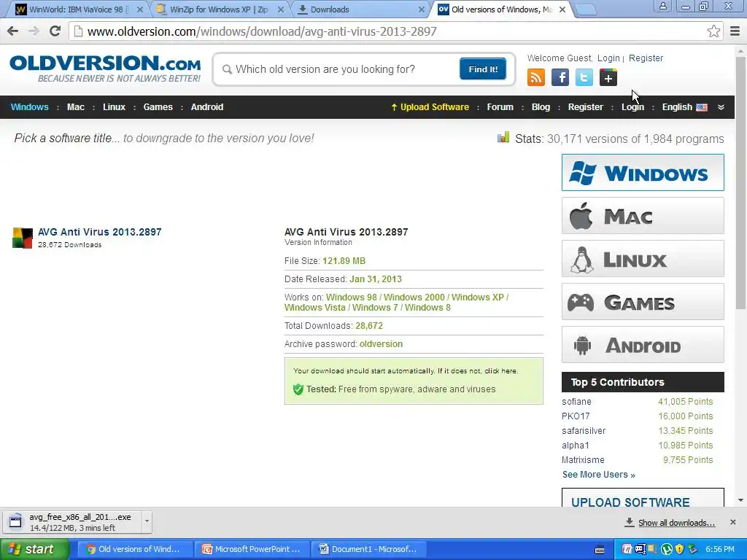The width and height of the screenshot is (747, 560).
Task: Click the big Games category button
Action: [643, 302]
